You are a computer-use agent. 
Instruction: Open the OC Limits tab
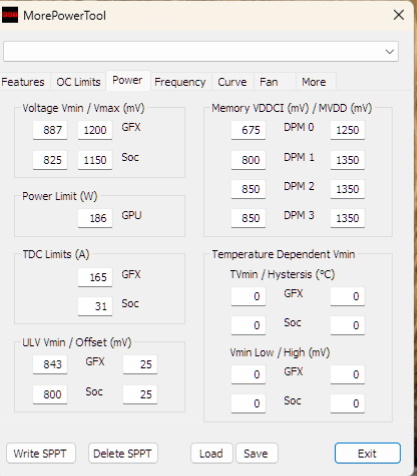(78, 82)
